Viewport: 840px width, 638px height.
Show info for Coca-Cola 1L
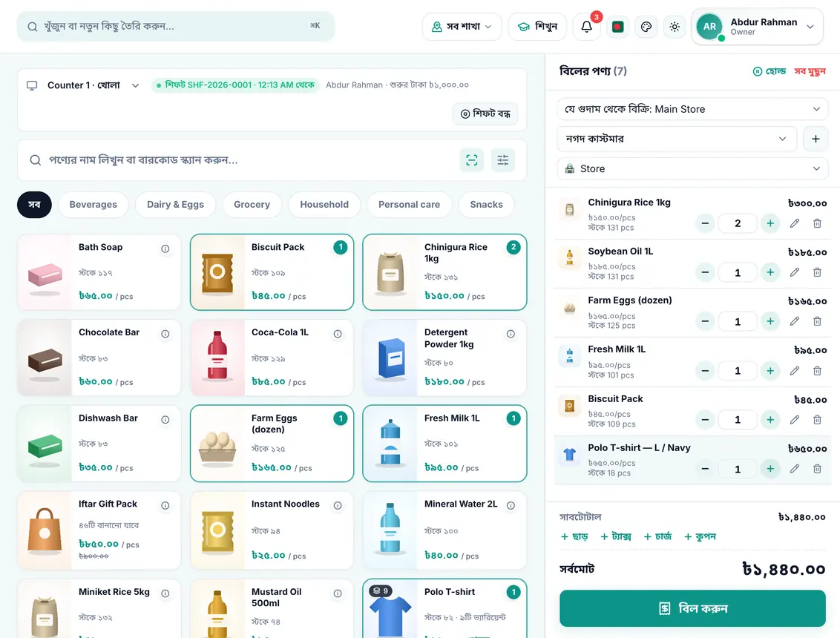tap(338, 334)
